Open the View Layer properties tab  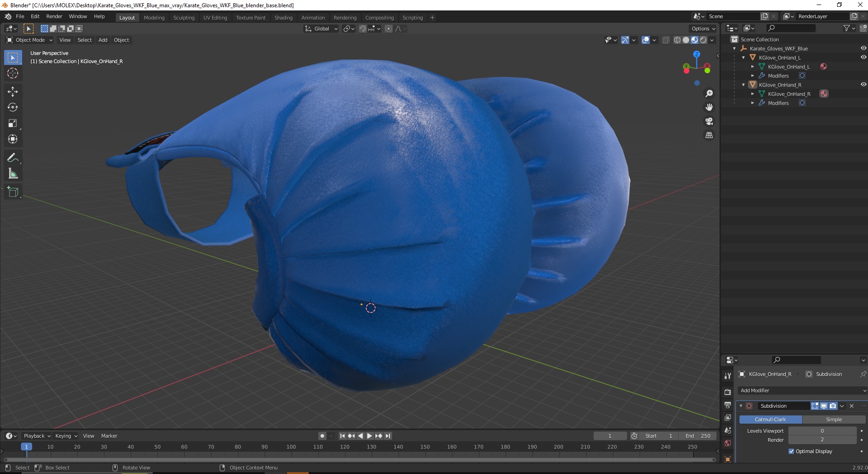point(728,417)
